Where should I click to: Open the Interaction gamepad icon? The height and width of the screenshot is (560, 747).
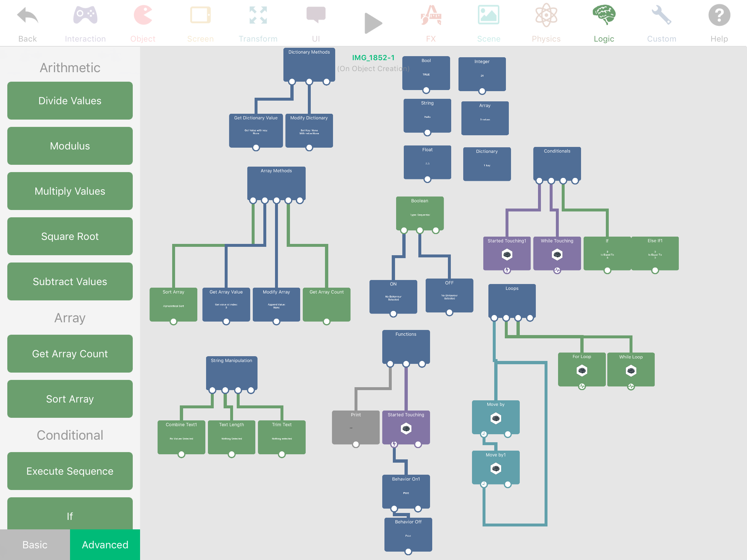pyautogui.click(x=85, y=16)
